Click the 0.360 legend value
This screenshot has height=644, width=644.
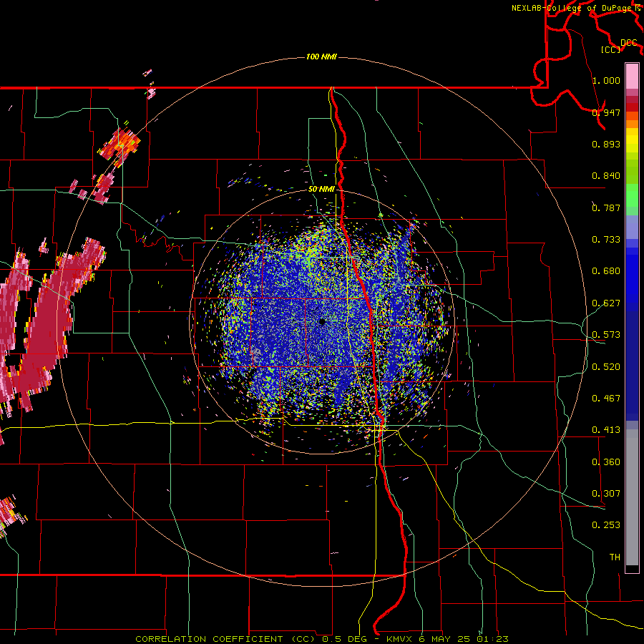click(606, 462)
